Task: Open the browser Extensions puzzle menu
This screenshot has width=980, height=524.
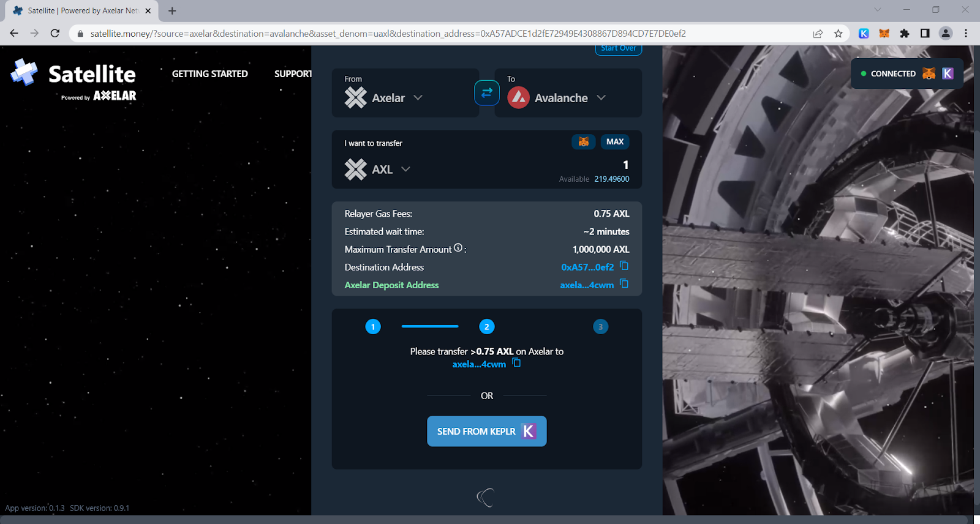Action: (x=905, y=34)
